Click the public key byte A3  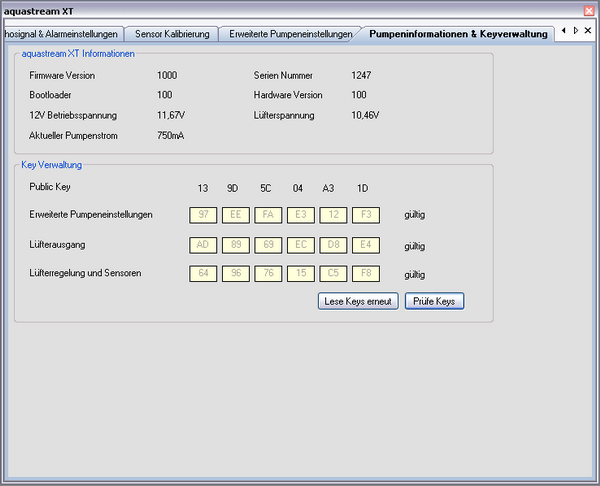coord(328,188)
